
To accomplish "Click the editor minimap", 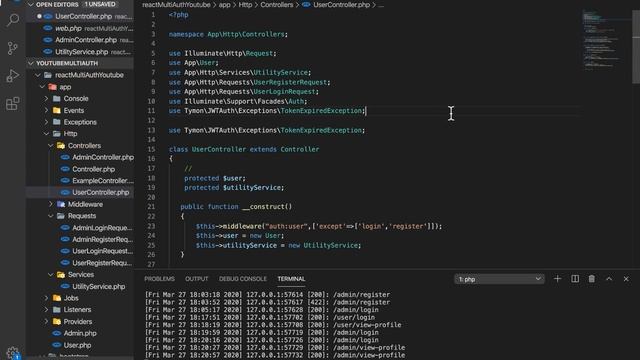I will coord(602,41).
